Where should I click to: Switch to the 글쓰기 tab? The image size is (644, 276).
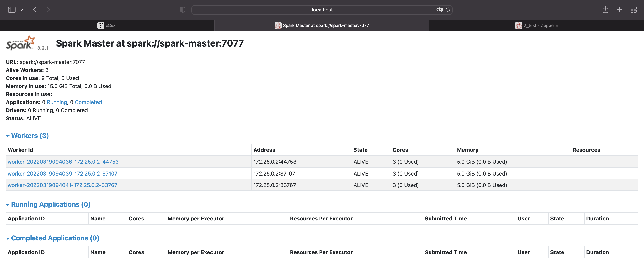pyautogui.click(x=107, y=25)
